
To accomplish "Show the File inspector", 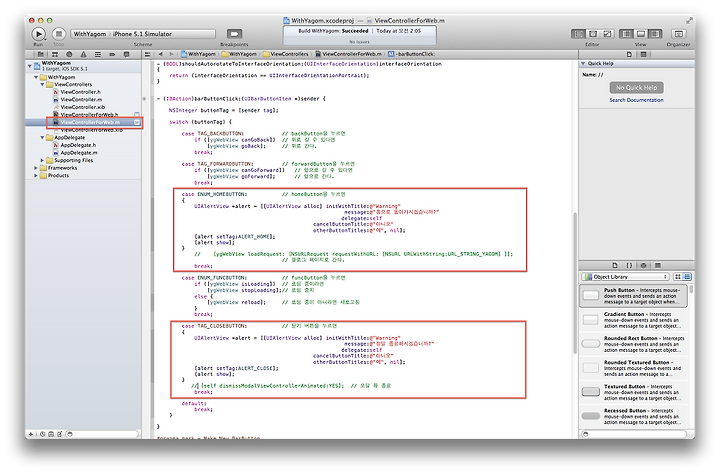I will pyautogui.click(x=629, y=54).
